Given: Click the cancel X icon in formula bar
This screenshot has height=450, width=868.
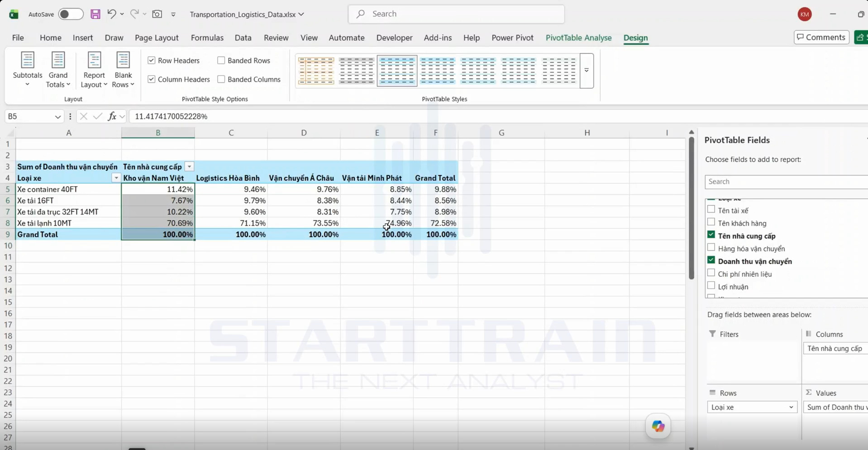Looking at the screenshot, I should click(83, 116).
